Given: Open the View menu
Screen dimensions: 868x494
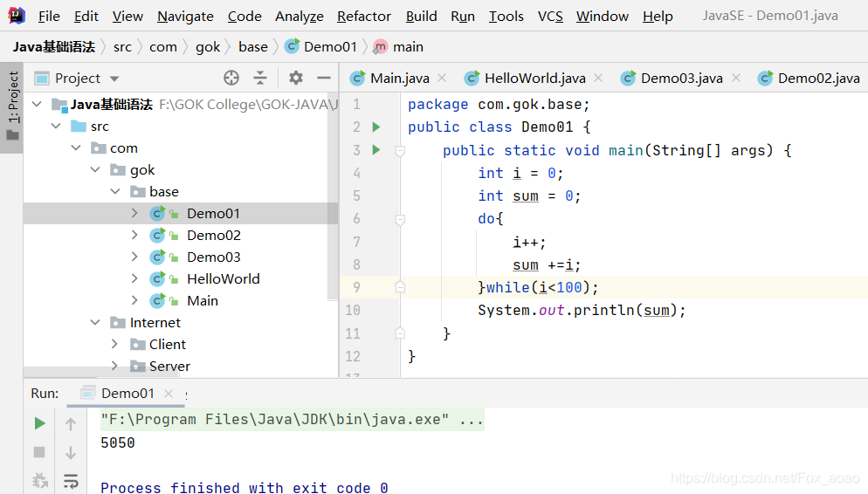Looking at the screenshot, I should (x=127, y=17).
